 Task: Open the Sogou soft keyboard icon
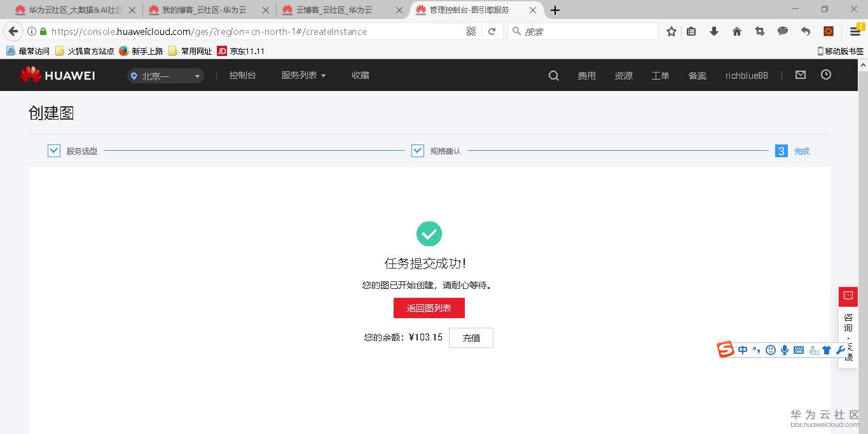point(798,349)
